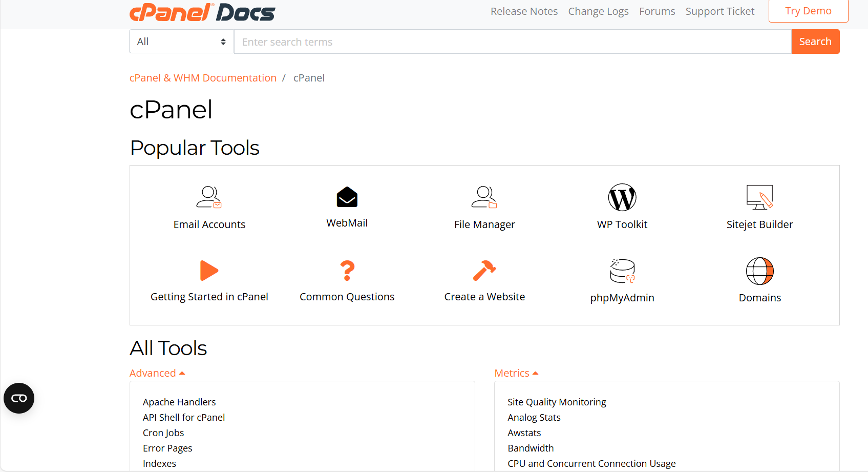Collapse the Metrics tools section
The image size is (868, 472).
pyautogui.click(x=516, y=373)
